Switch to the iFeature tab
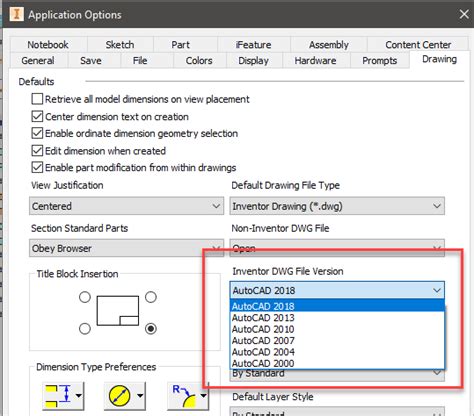 pos(253,45)
